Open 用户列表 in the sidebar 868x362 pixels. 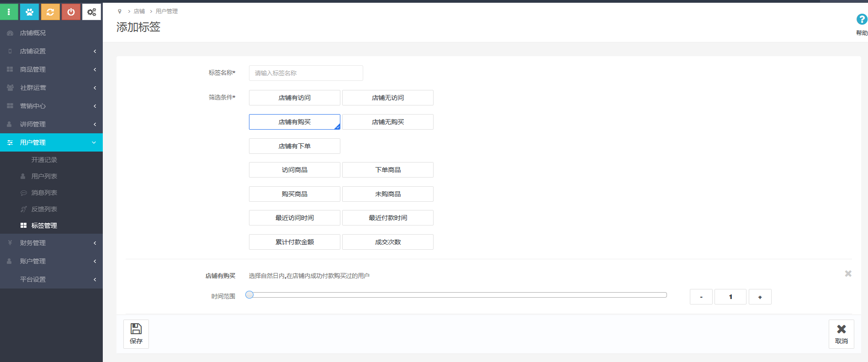tap(44, 176)
